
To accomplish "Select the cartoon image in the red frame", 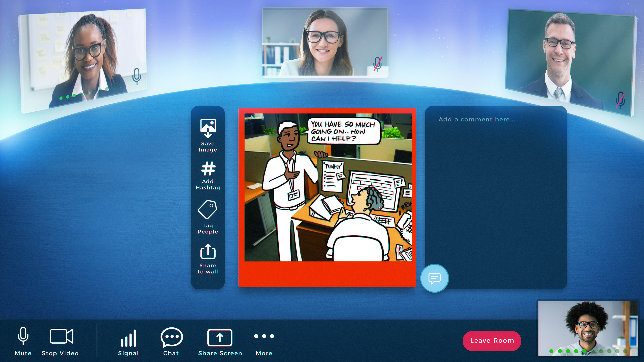I will [x=328, y=187].
